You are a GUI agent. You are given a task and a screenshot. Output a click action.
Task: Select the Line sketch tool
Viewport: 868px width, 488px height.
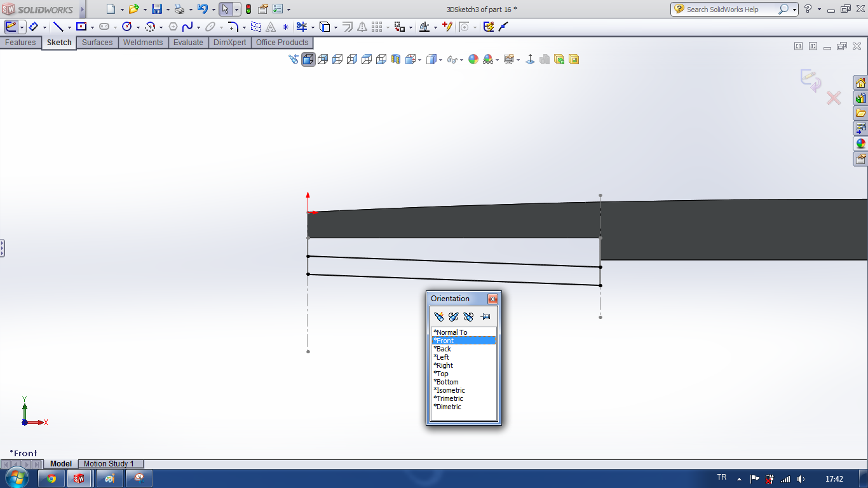tap(58, 27)
